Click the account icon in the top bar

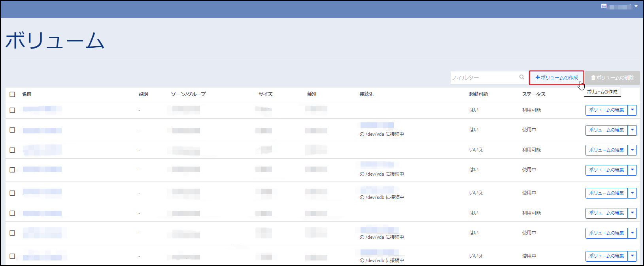604,6
